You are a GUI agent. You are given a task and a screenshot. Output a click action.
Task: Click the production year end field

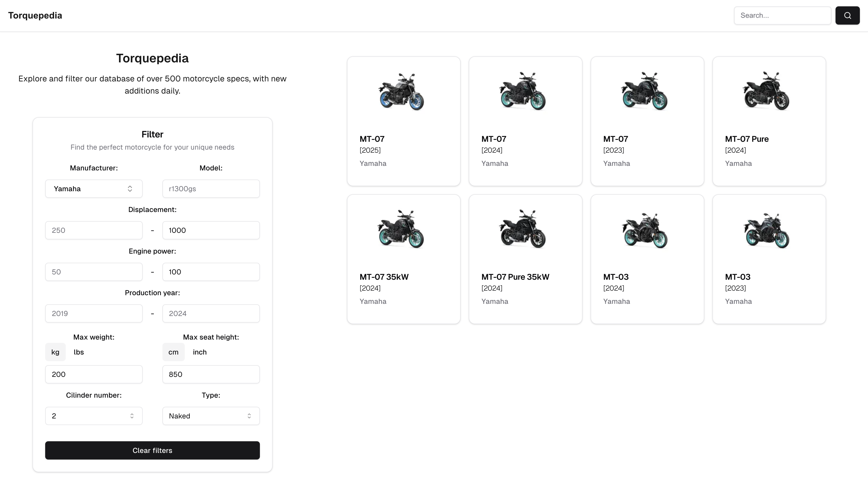(x=211, y=313)
